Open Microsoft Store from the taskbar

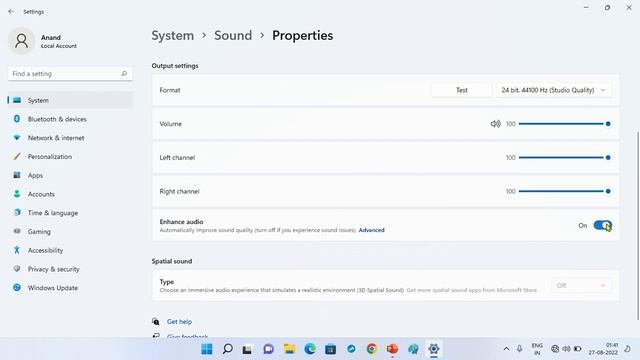click(x=330, y=349)
